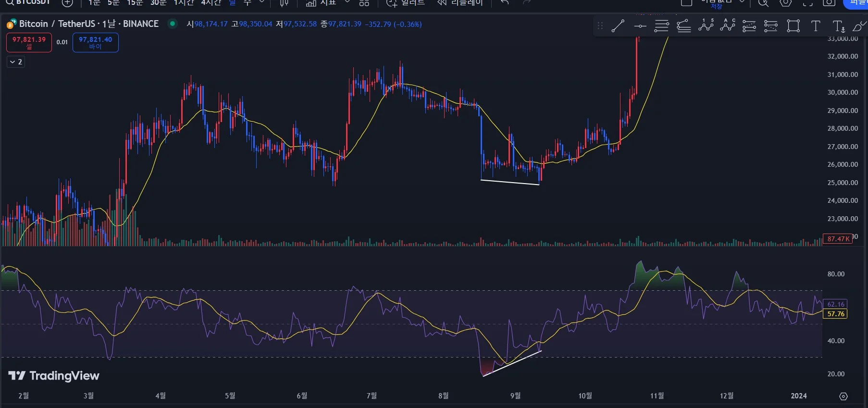Pick the Brush drawing tool
The height and width of the screenshot is (408, 868).
[859, 26]
